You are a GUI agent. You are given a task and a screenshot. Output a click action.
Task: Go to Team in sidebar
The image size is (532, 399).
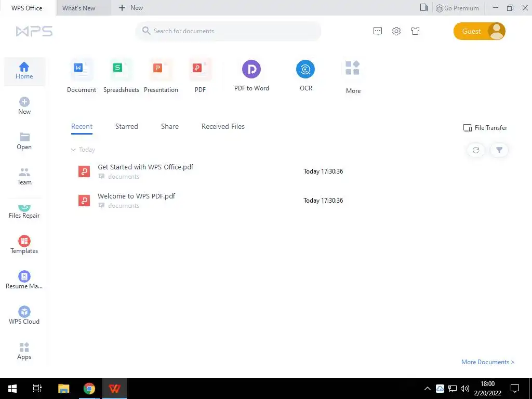pyautogui.click(x=24, y=177)
